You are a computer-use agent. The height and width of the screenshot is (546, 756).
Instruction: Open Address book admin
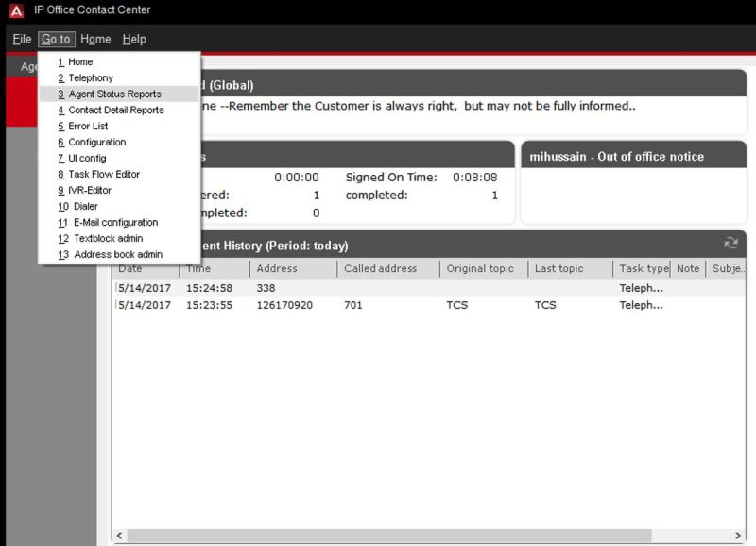pos(119,254)
